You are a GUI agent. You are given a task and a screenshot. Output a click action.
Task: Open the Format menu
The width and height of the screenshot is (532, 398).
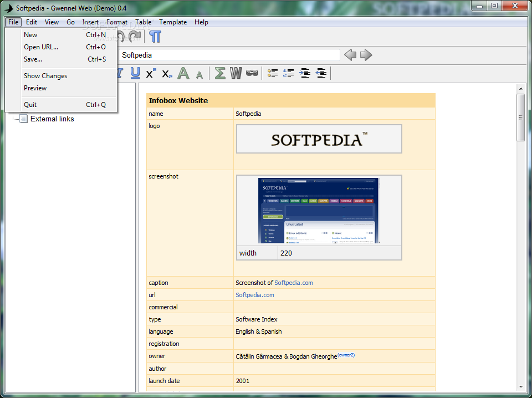[117, 22]
